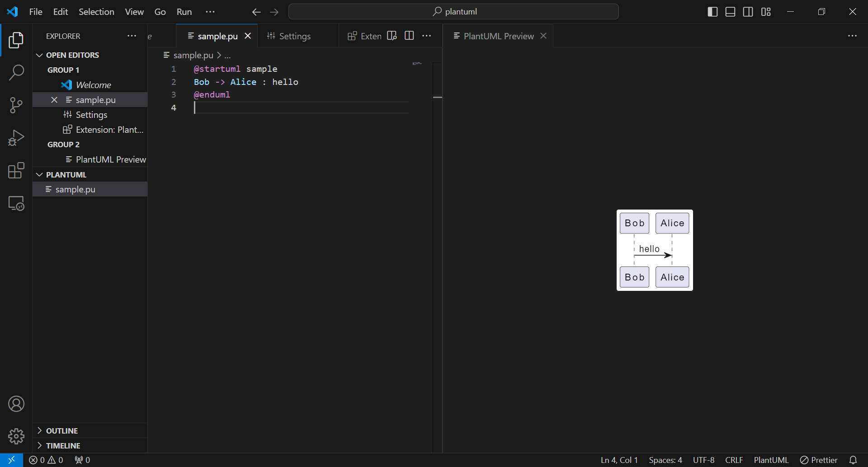Open the Search view in activity bar
868x467 pixels.
pos(16,72)
